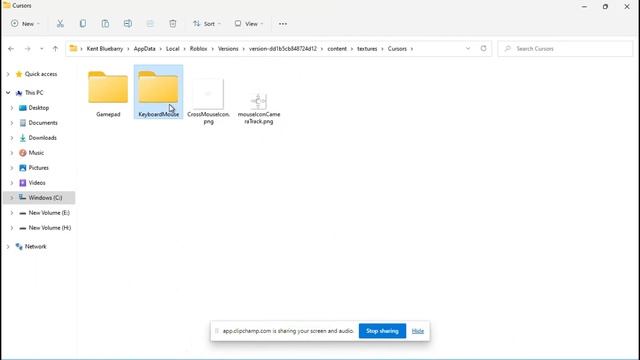The height and width of the screenshot is (360, 640).
Task: Go up one folder level arrow
Action: coord(55,49)
